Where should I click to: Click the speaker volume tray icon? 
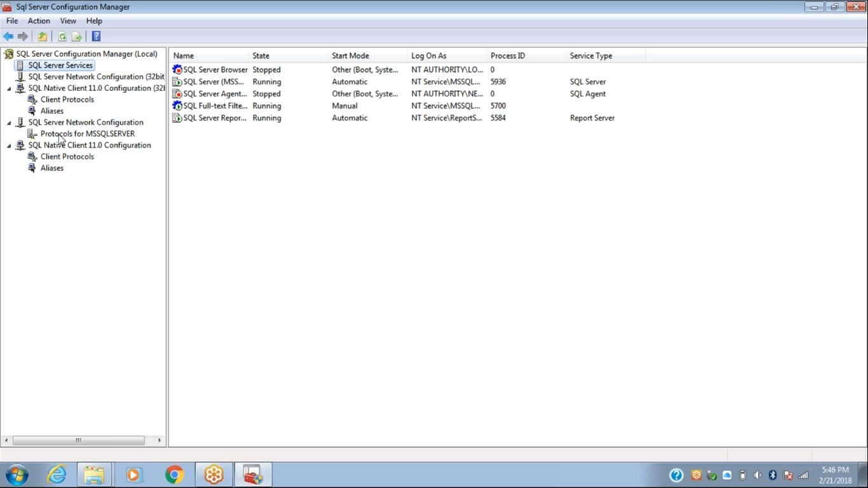[x=757, y=475]
